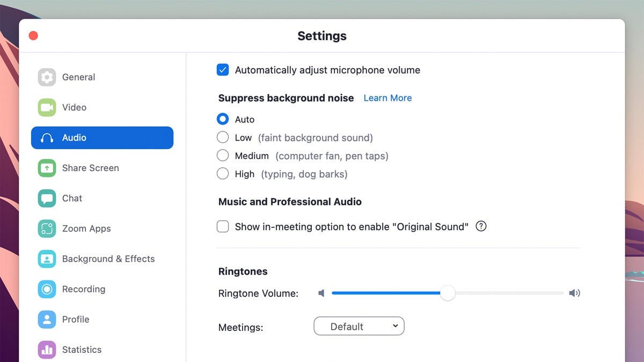Expand the Default ringtone selector
644x362 pixels.
pyautogui.click(x=358, y=326)
